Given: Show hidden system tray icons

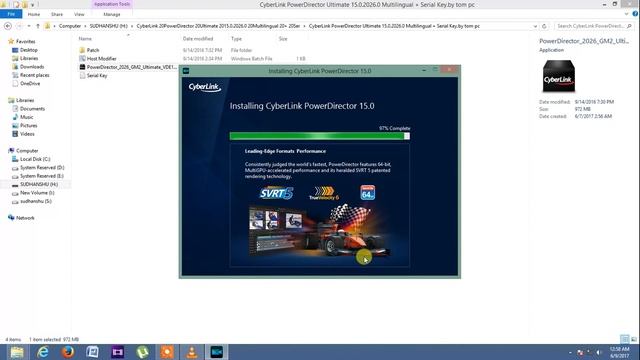Looking at the screenshot, I should 570,352.
